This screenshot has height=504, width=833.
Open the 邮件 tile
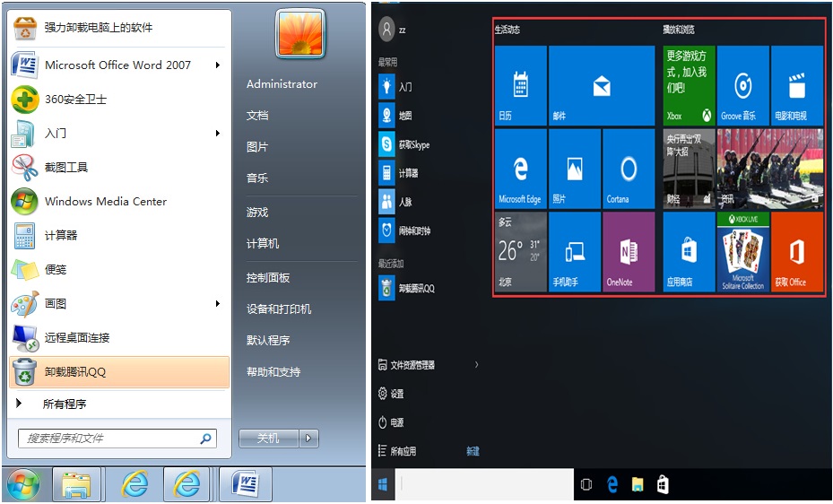(602, 86)
